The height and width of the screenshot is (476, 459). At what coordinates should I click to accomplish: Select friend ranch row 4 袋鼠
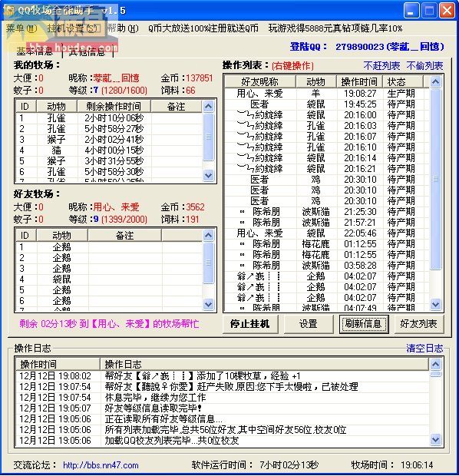[x=109, y=279]
